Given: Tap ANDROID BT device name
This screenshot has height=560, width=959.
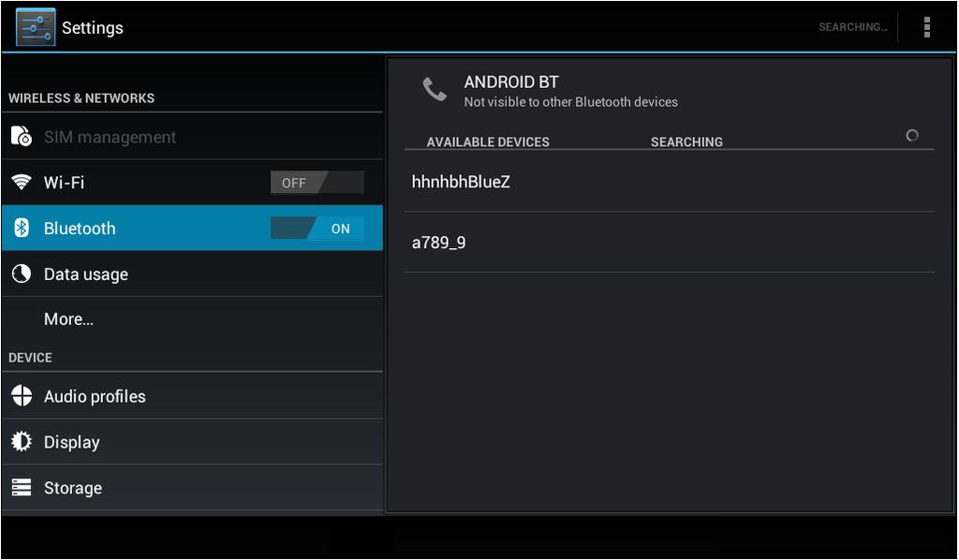Looking at the screenshot, I should pyautogui.click(x=511, y=81).
